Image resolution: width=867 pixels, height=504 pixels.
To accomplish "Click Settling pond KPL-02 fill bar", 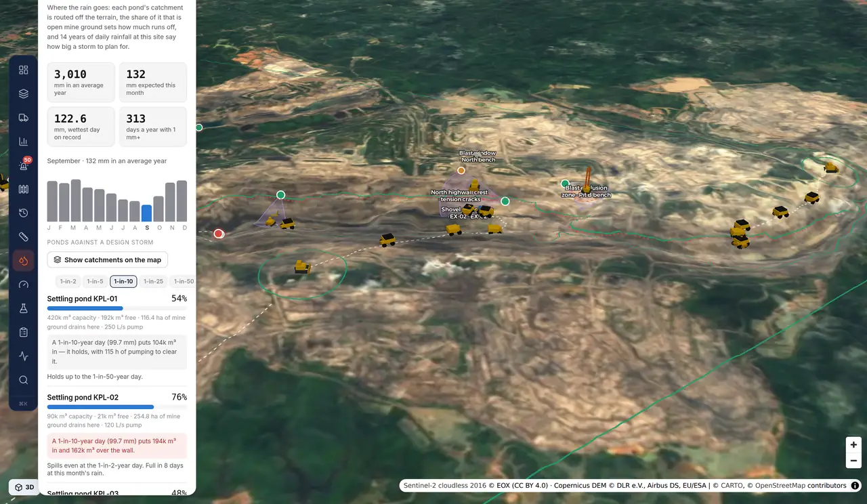I will tap(117, 407).
